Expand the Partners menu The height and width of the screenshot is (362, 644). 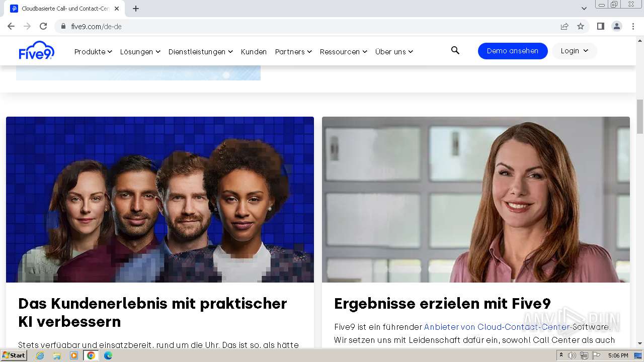(293, 51)
